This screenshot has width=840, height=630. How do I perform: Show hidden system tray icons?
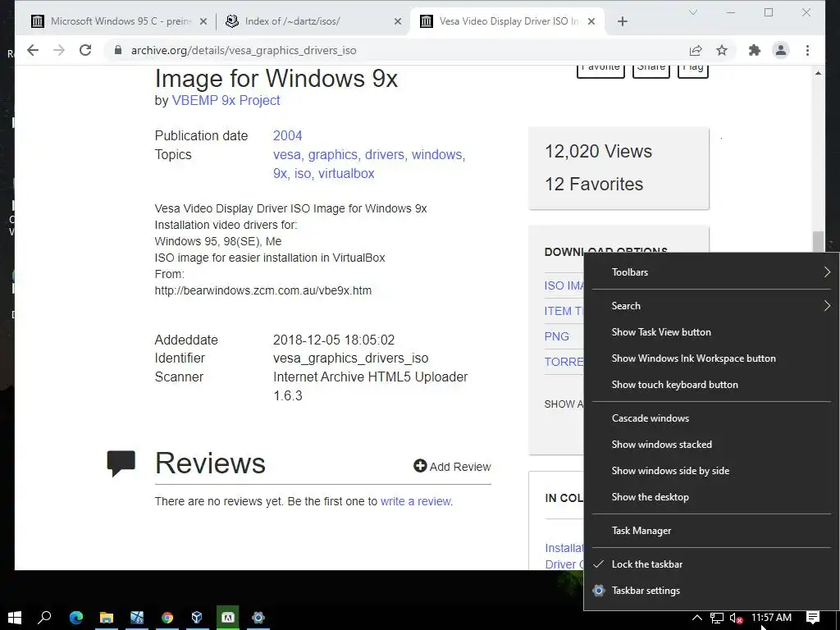coord(696,618)
